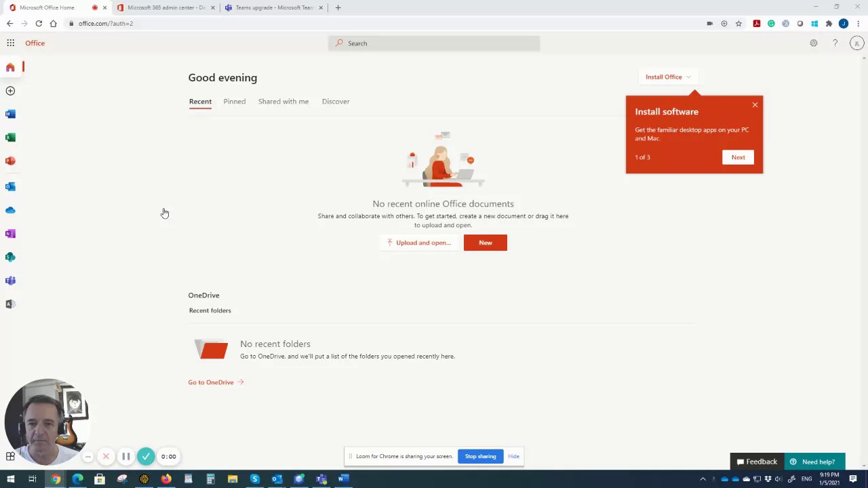Open OneNote from the left sidebar
Viewport: 868px width, 488px height.
point(10,234)
